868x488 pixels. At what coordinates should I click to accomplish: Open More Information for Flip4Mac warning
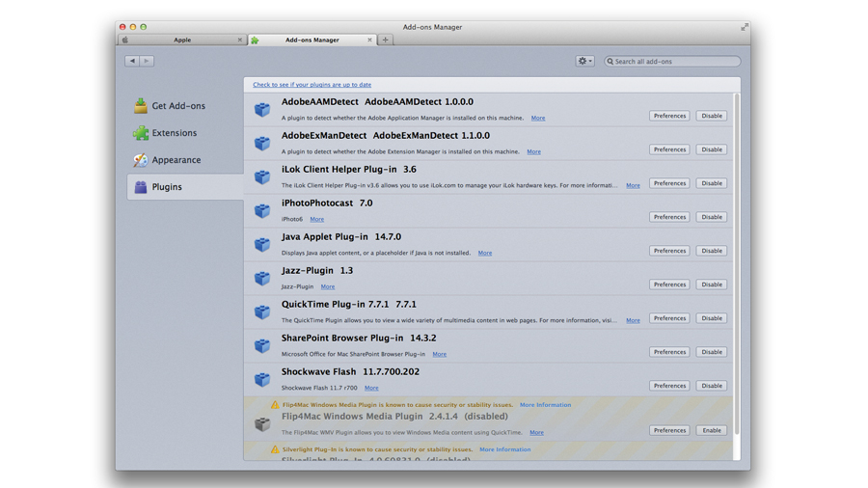(x=545, y=405)
